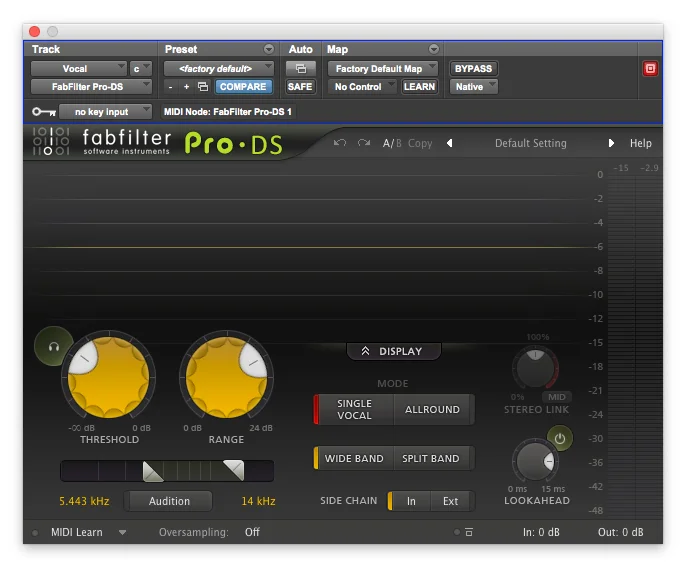The width and height of the screenshot is (691, 582).
Task: Set side chain to Ext
Action: click(451, 501)
